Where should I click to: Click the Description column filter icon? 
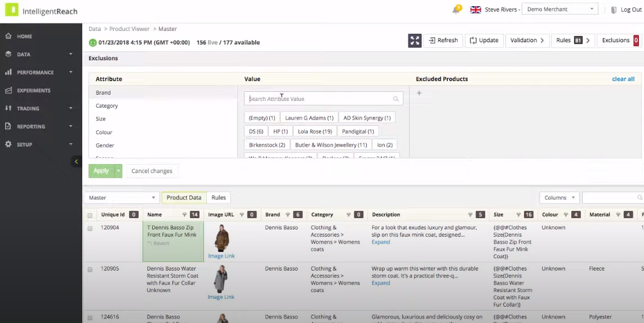[x=470, y=215]
